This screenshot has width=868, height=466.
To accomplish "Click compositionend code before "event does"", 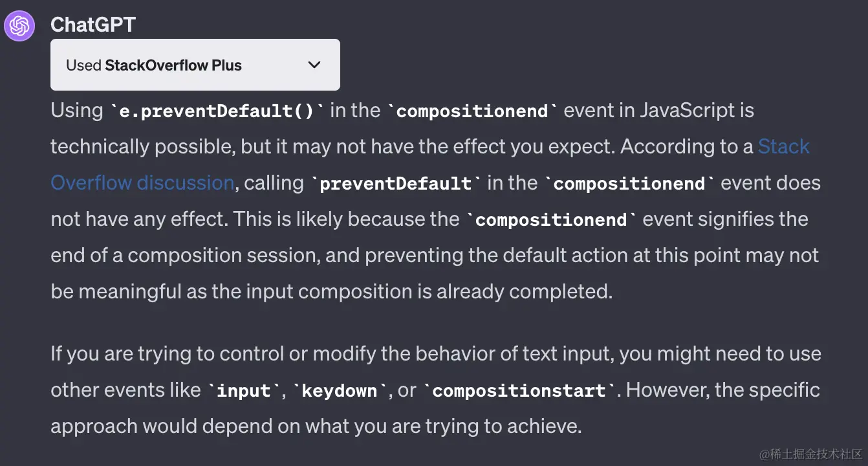I will (629, 184).
